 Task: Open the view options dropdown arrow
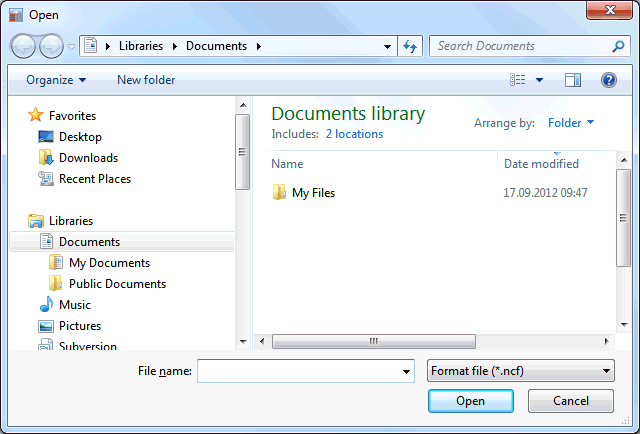[x=539, y=80]
